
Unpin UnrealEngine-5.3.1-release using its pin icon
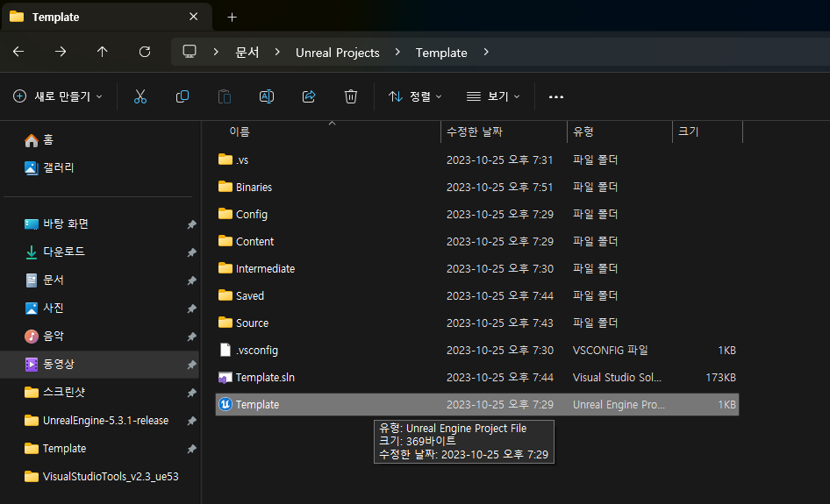coord(191,421)
